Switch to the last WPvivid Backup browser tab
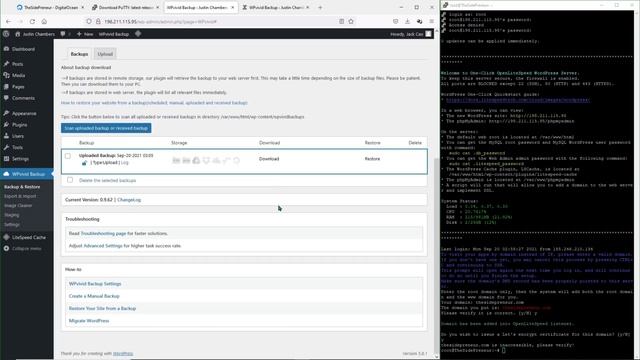 [276, 7]
